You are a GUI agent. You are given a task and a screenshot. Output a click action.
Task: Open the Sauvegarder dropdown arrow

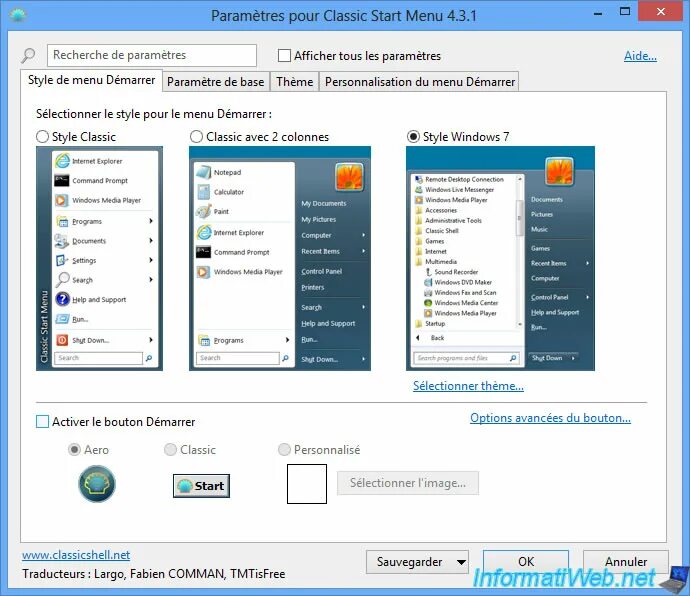(461, 562)
